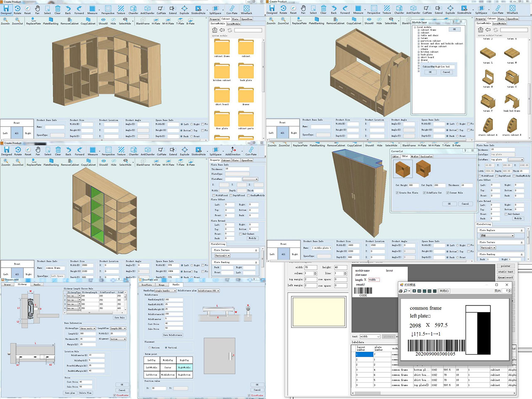
Task: Click Measure icon in bunk-bed window
Action: pos(358,9)
